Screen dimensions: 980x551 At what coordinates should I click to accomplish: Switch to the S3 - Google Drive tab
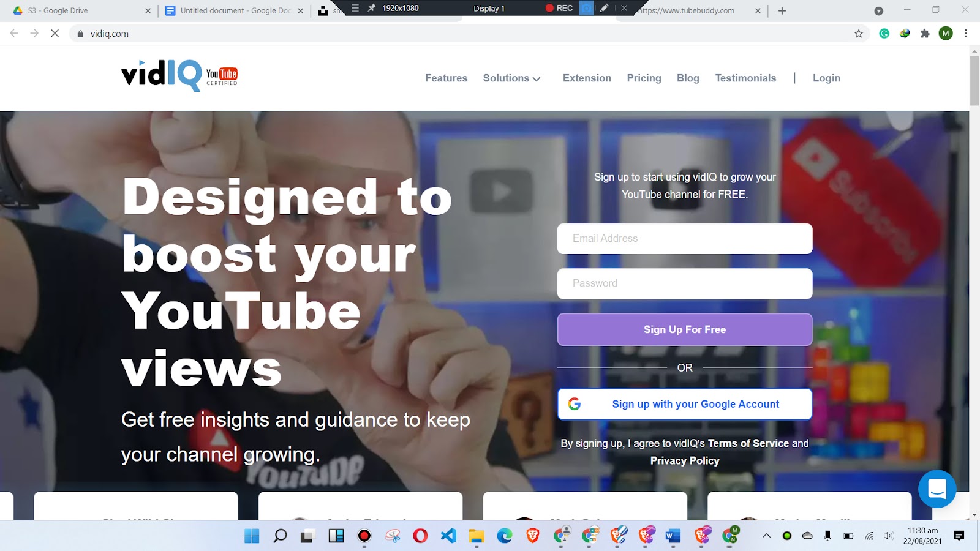pos(80,10)
